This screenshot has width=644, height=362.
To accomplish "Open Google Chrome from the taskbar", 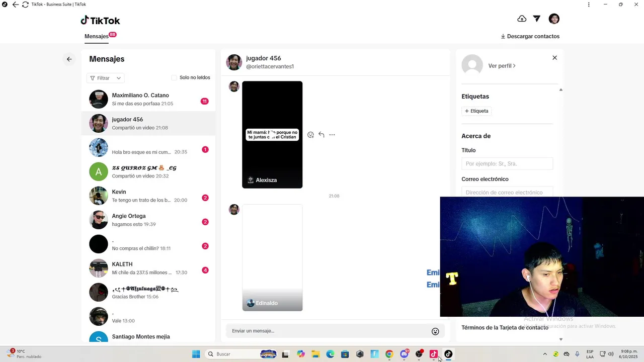I will [389, 354].
